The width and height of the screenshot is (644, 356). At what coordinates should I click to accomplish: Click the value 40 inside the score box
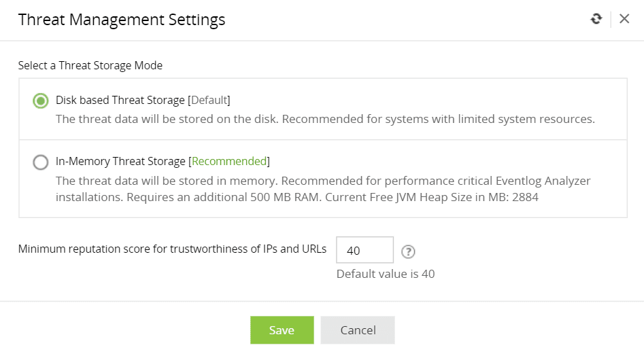coord(354,251)
